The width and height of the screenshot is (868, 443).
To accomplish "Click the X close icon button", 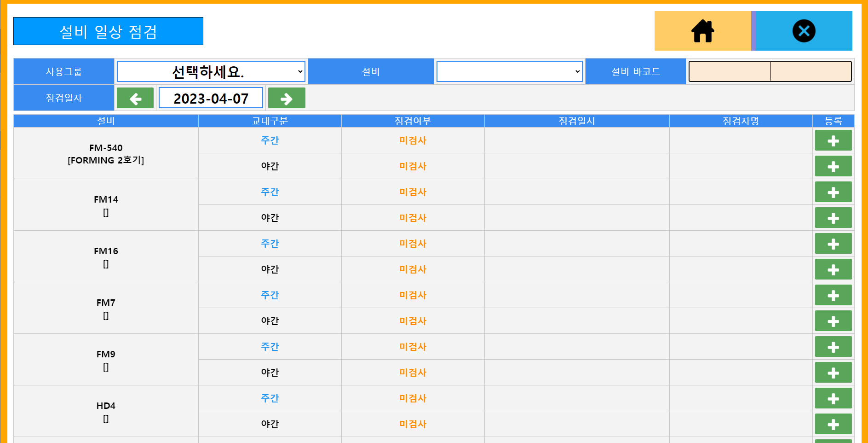I will point(804,31).
